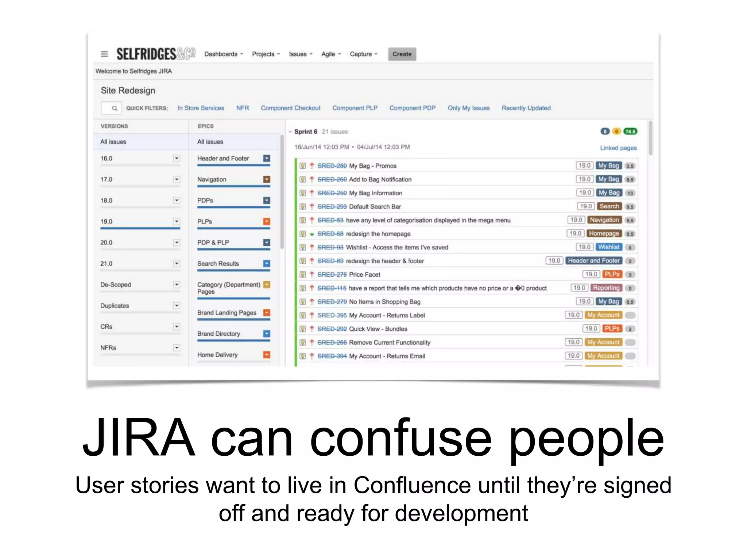Open PLPs epic orange color menu
Viewport: 747px width, 560px height.
coord(267,221)
